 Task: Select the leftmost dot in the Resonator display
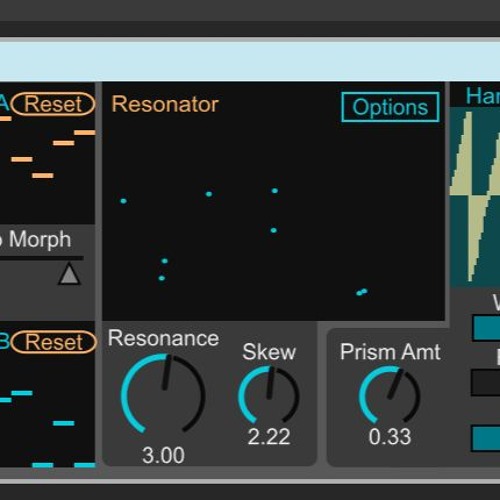[x=123, y=201]
